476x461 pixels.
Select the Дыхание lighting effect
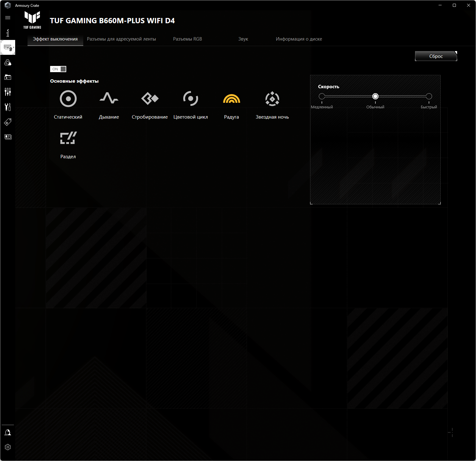(109, 105)
